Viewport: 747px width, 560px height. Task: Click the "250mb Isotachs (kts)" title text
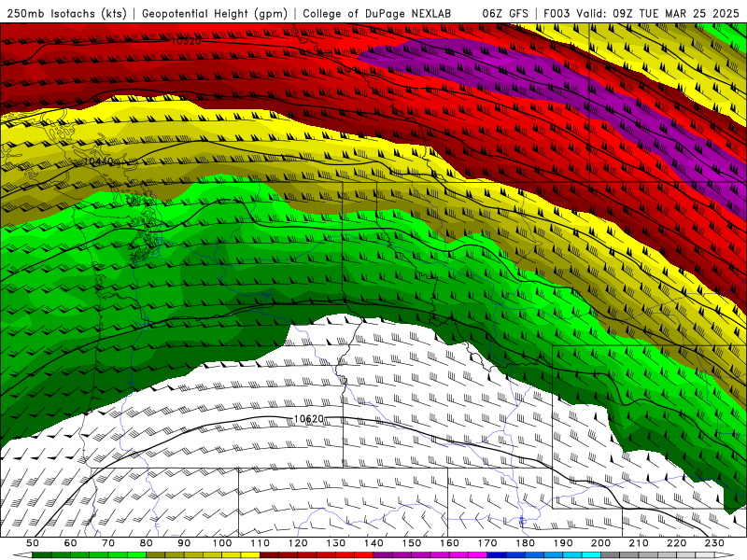(67, 13)
